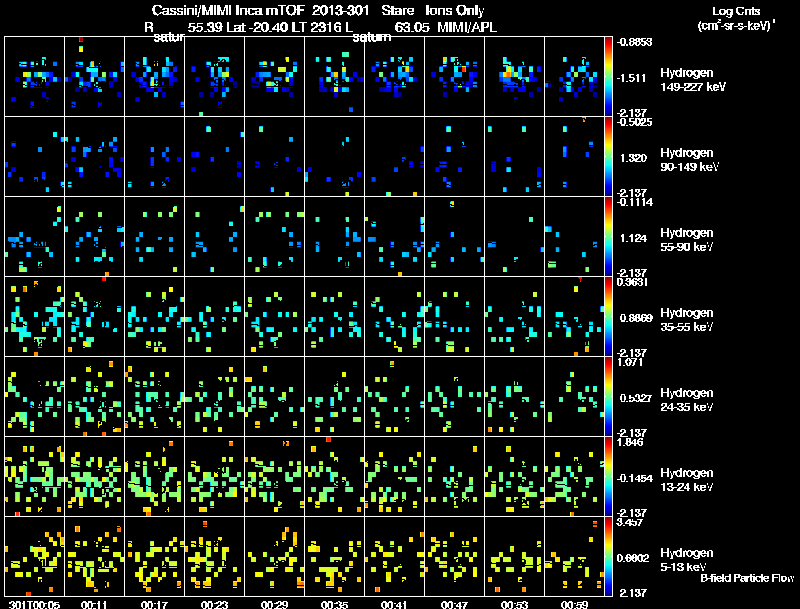Click the 'Hydrogen 35-55 keV' row label
800x609 pixels.
click(687, 320)
